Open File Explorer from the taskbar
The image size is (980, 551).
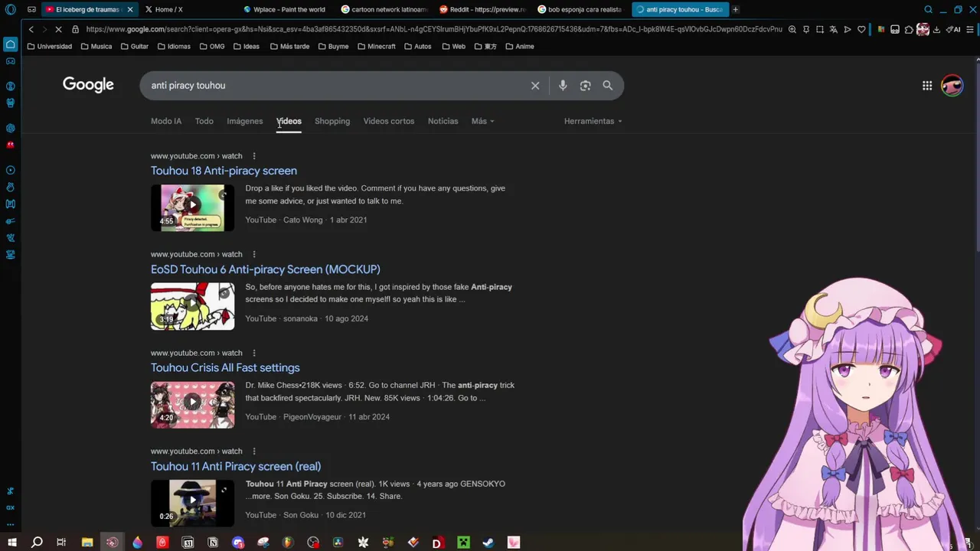(x=87, y=543)
